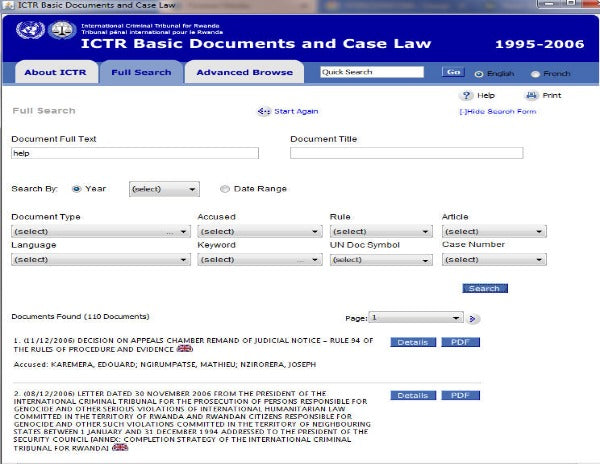The image size is (600, 464).
Task: Switch language to French radio option
Action: tap(535, 73)
